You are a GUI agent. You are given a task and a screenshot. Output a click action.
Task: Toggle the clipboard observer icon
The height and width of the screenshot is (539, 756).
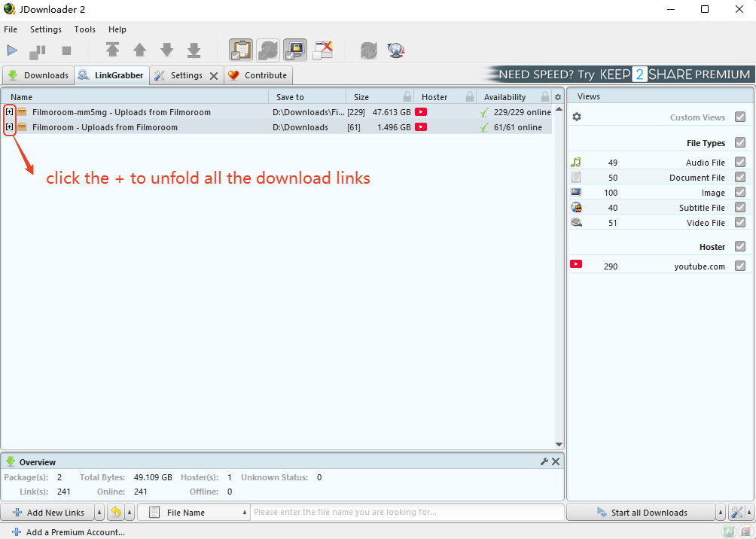241,50
